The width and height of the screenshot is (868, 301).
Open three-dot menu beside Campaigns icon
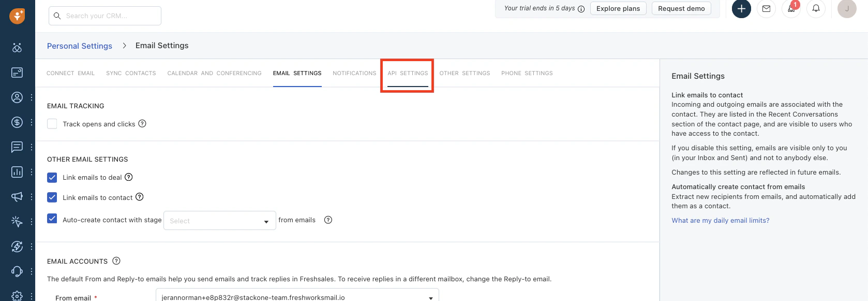[x=32, y=197]
